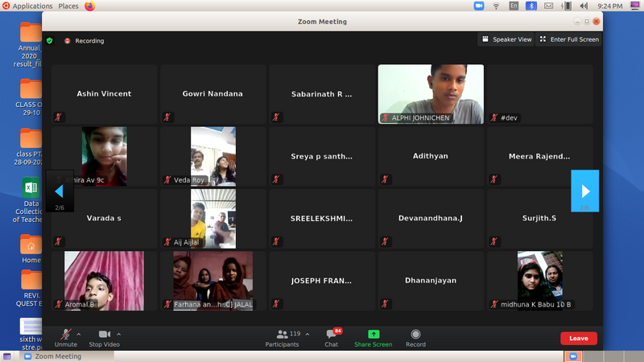Leave the meeting
Image resolution: width=644 pixels, height=362 pixels.
pyautogui.click(x=578, y=339)
